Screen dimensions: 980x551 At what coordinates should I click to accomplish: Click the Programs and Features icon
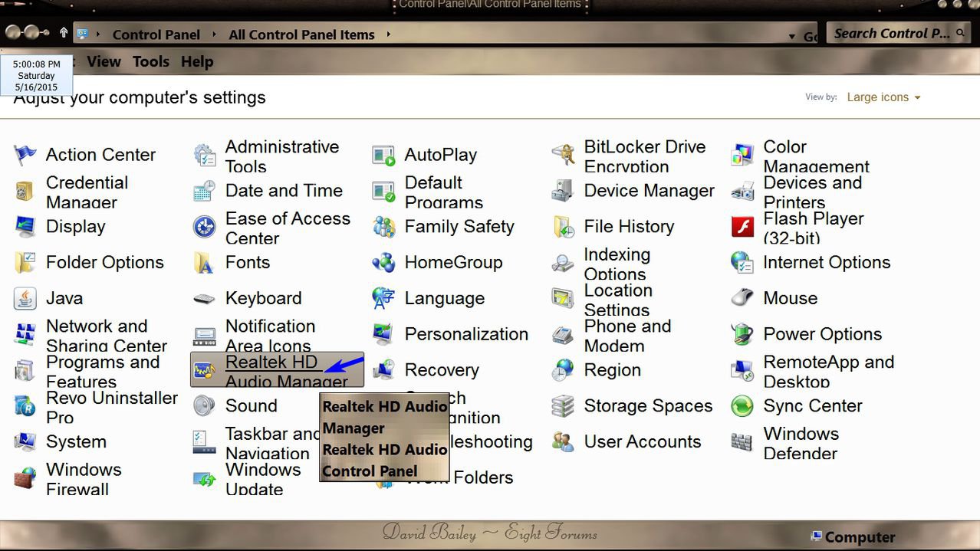pyautogui.click(x=25, y=371)
